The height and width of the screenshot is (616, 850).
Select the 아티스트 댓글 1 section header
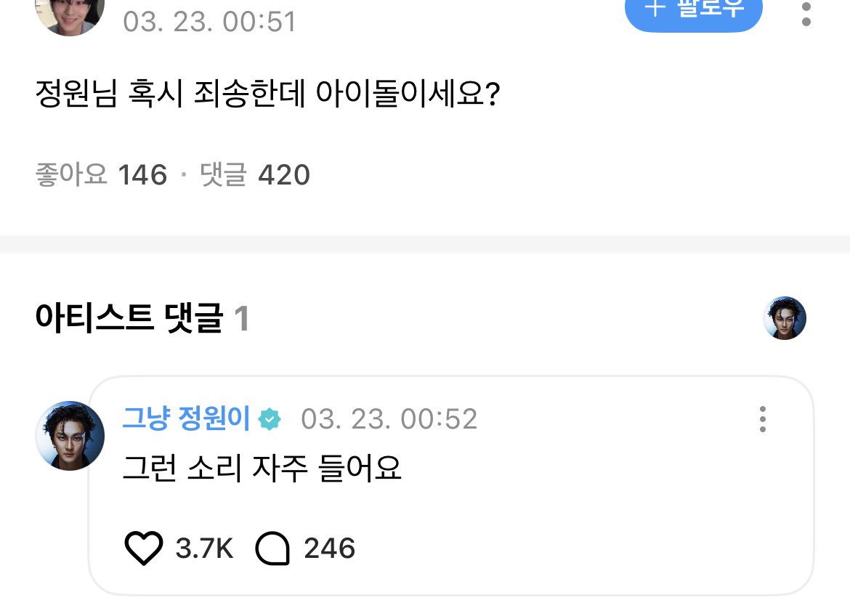(x=142, y=319)
